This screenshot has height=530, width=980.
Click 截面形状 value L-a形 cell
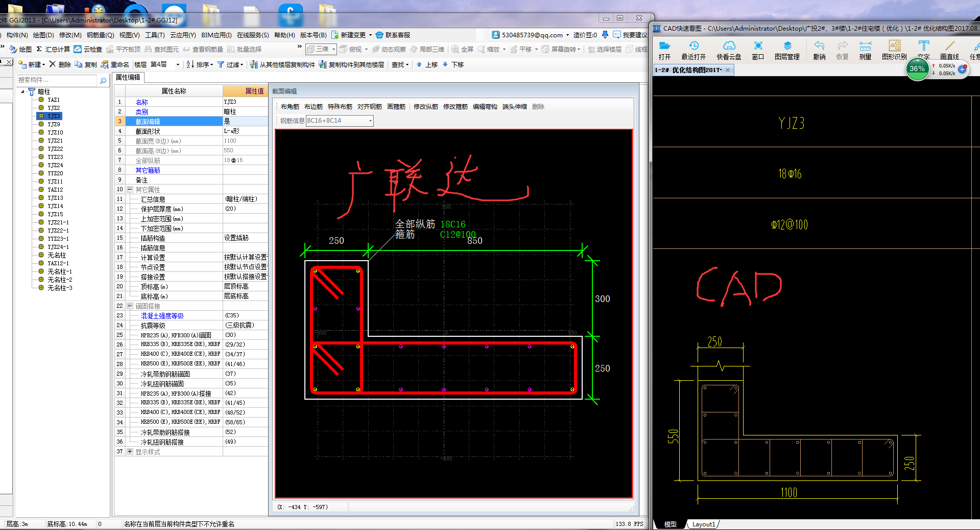245,131
